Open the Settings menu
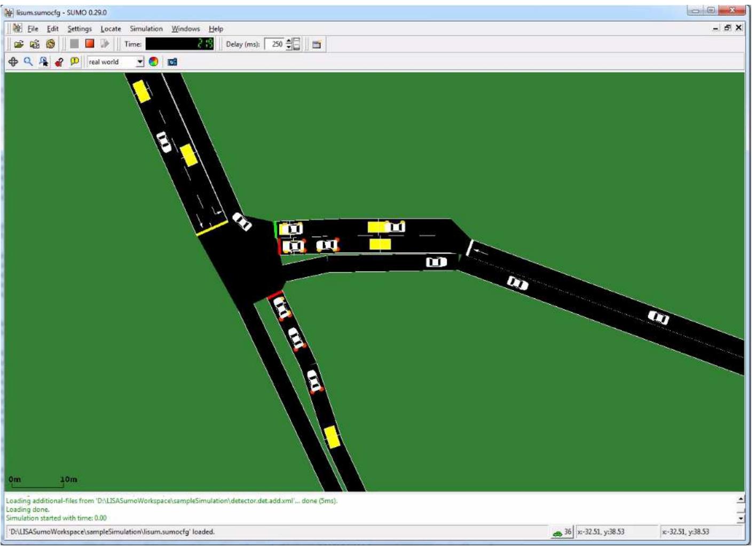Image resolution: width=756 pixels, height=547 pixels. tap(80, 29)
